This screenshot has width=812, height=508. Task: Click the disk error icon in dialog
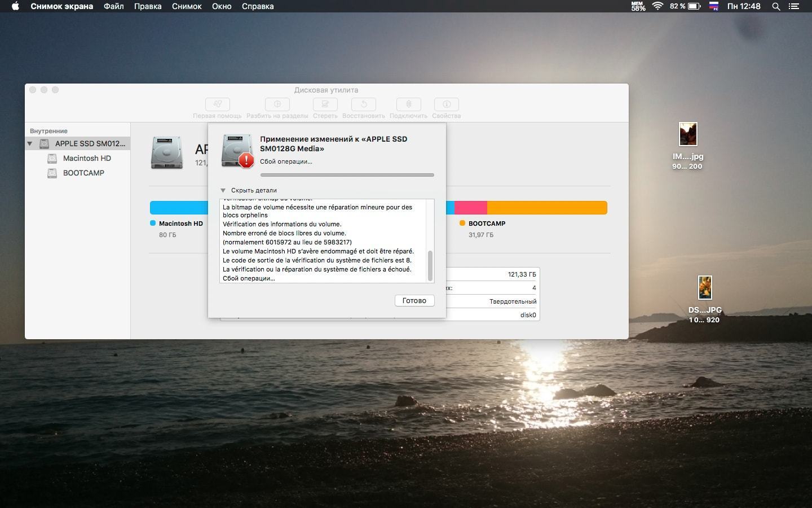tap(237, 151)
